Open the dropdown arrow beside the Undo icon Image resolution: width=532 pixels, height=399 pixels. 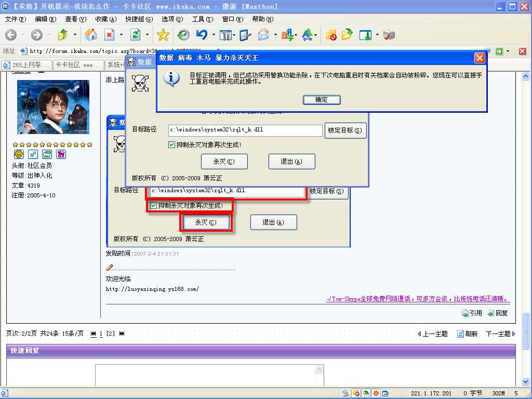pyautogui.click(x=214, y=35)
